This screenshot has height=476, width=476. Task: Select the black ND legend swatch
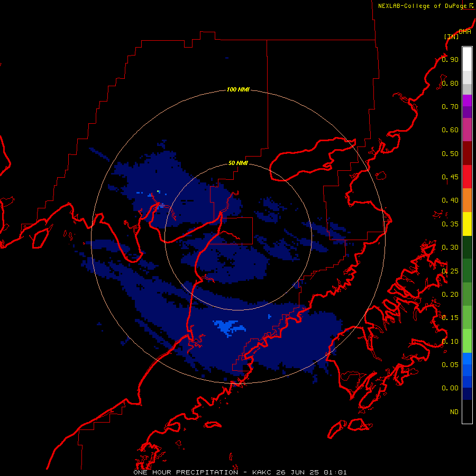tap(467, 411)
